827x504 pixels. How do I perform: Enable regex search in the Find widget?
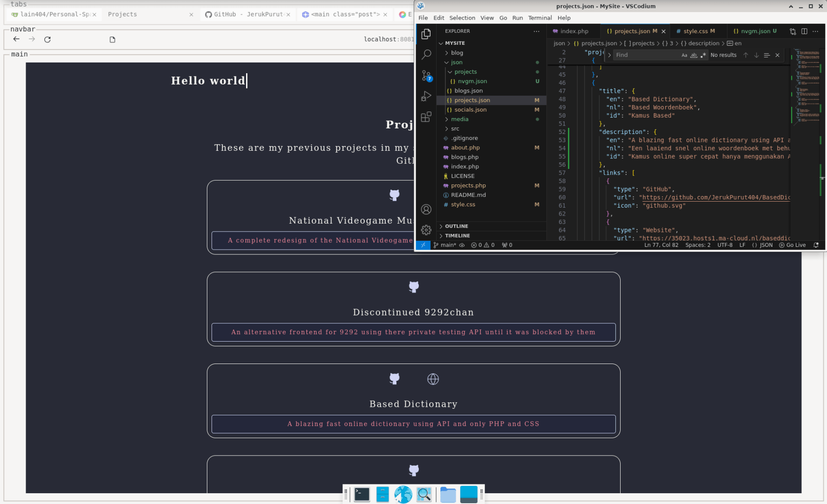pos(703,55)
